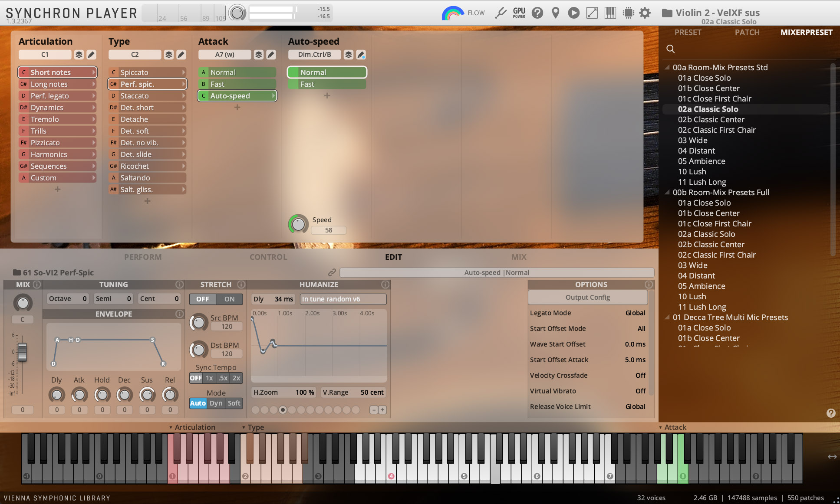The width and height of the screenshot is (840, 504).
Task: Add new Articulation slot with plus
Action: pos(57,190)
